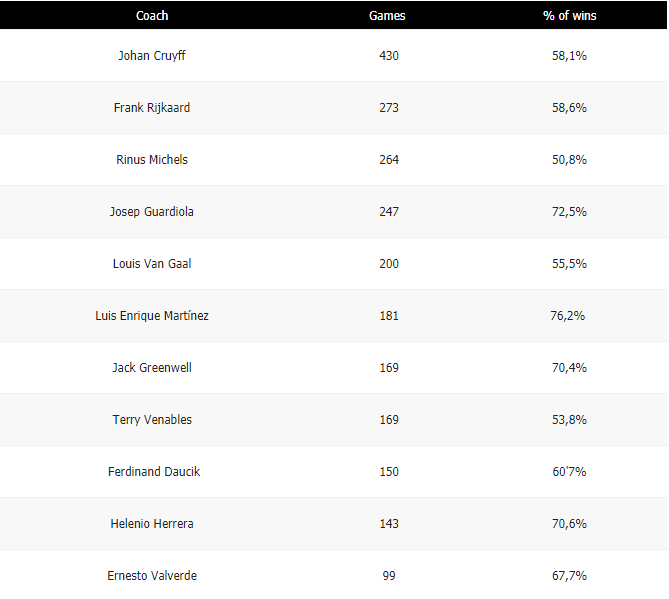The image size is (669, 599).
Task: Select Helenio Herrera's 143 games cell
Action: click(389, 524)
